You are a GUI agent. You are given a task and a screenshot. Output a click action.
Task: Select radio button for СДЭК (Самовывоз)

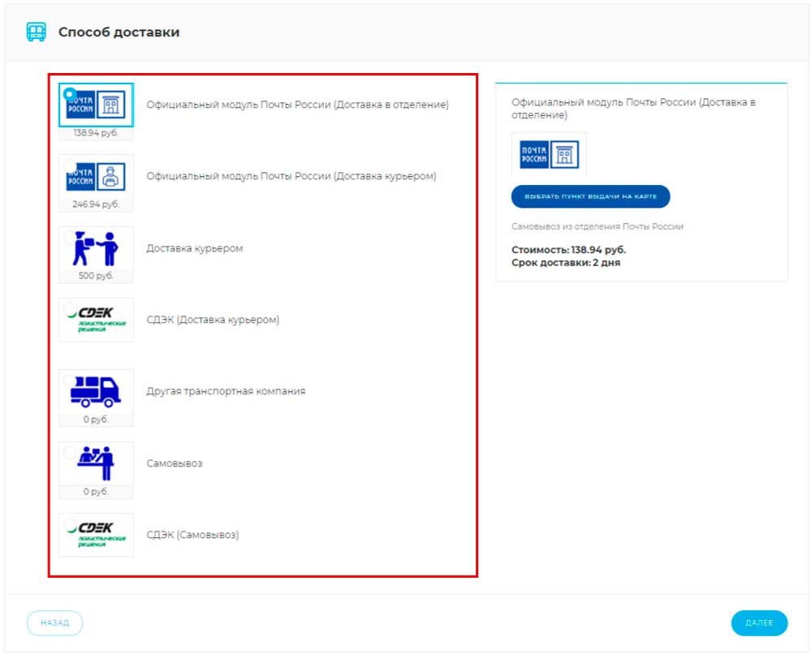pyautogui.click(x=71, y=524)
